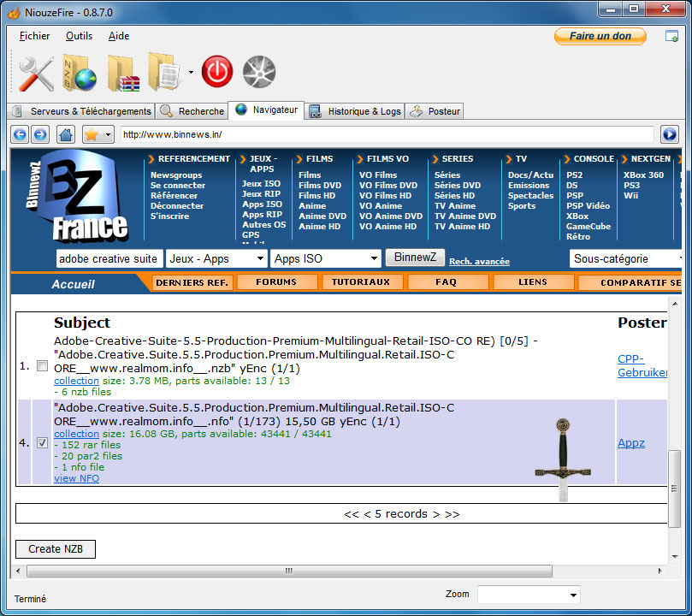Open the Historique & Logs tab
The image size is (692, 616).
[355, 111]
